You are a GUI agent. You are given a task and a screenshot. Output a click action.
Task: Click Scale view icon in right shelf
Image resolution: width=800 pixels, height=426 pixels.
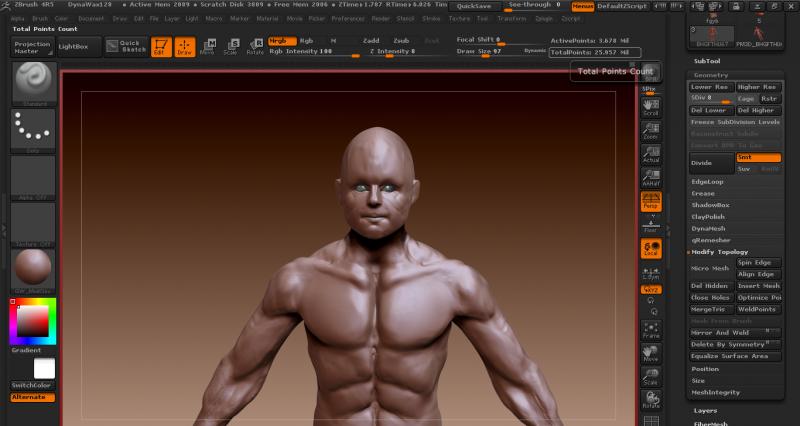(x=651, y=377)
